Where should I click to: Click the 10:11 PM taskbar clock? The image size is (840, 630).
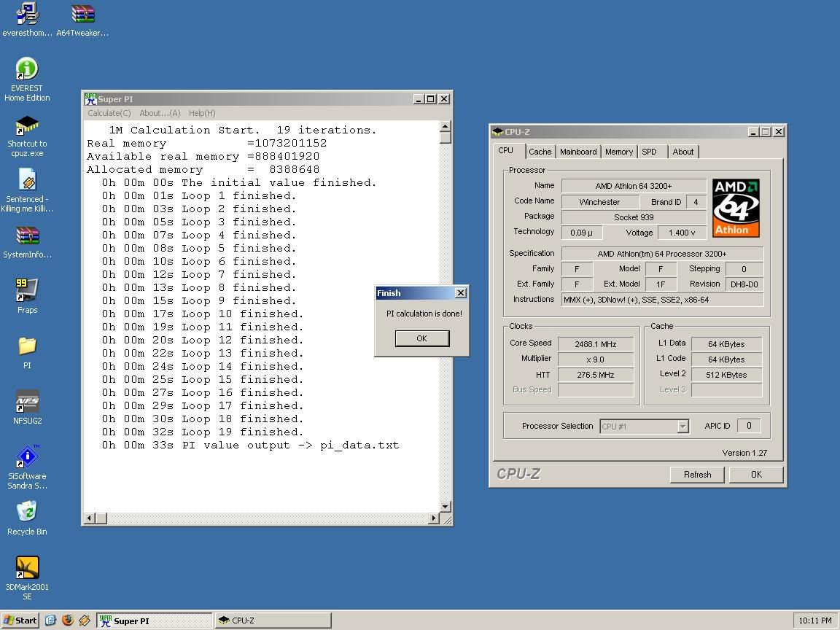[x=814, y=621]
